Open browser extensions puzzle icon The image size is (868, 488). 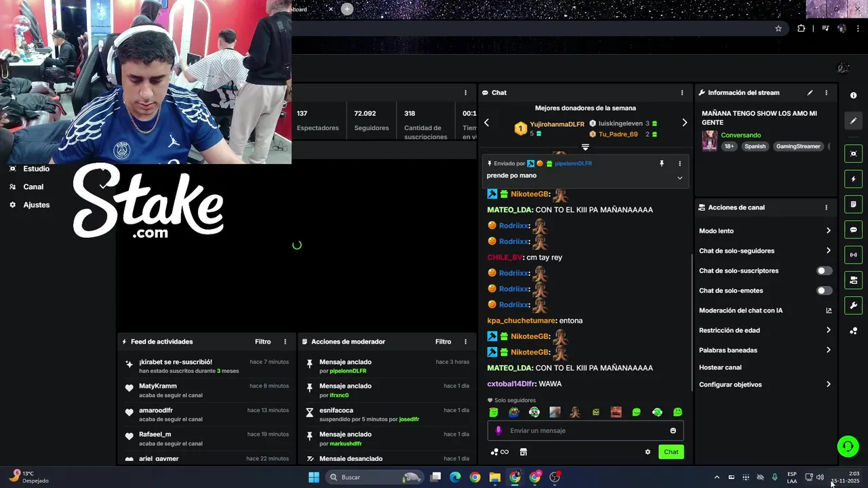pos(802,28)
